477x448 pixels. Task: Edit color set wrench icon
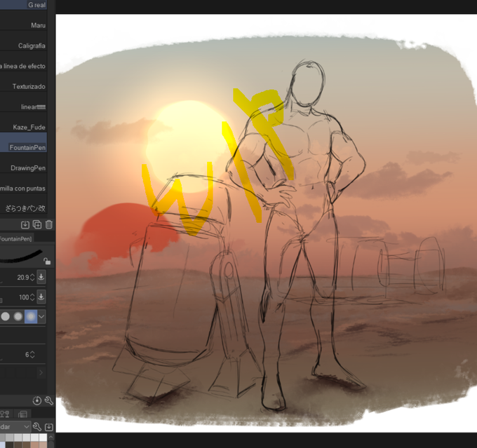[x=37, y=427]
